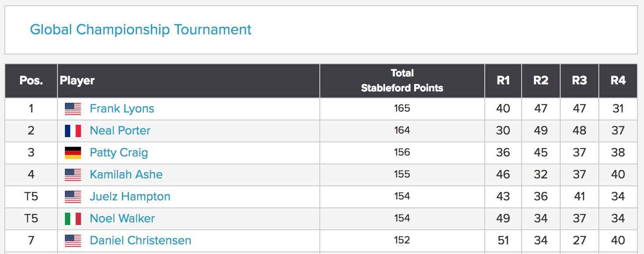The height and width of the screenshot is (254, 644).
Task: Open Patty Craig player profile
Action: pos(119,152)
